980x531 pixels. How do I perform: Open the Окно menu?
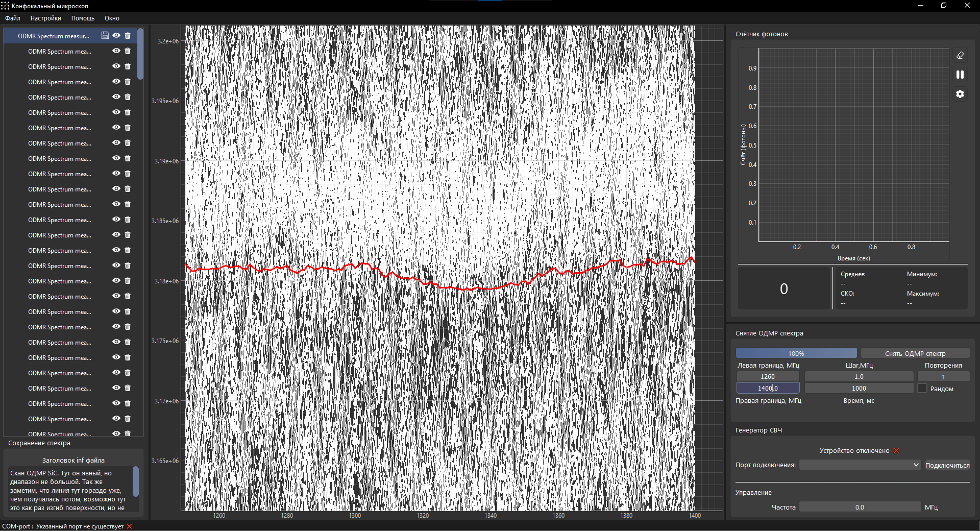[112, 18]
